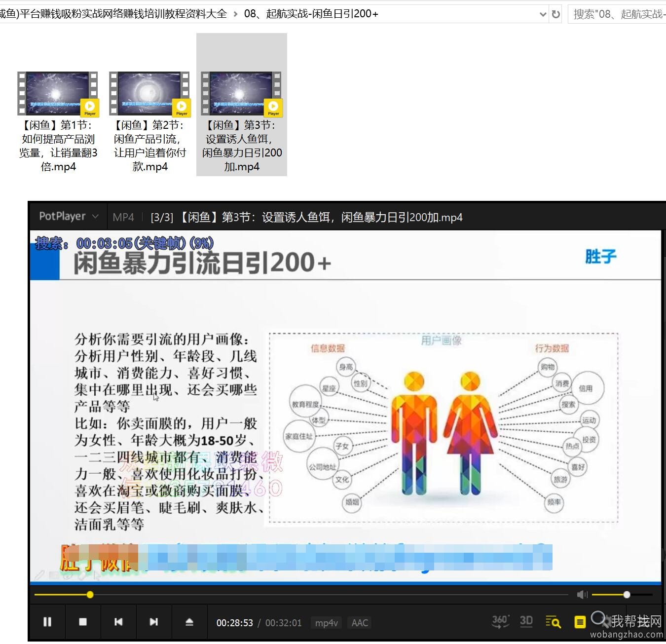
Task: Click the mp4v video codec badge
Action: point(327,623)
